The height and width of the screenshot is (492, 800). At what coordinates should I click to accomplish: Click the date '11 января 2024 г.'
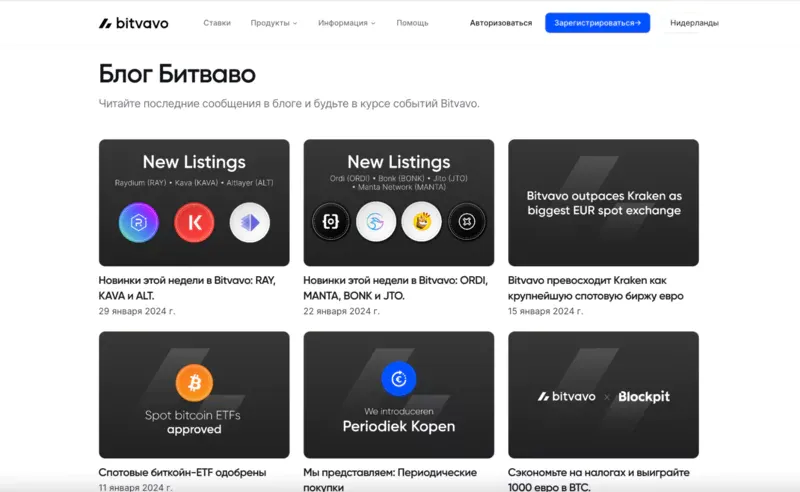tap(135, 487)
